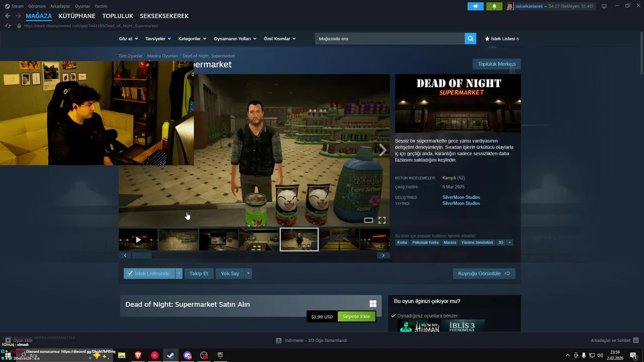
Task: Open Brave browser from the taskbar
Action: 138,355
